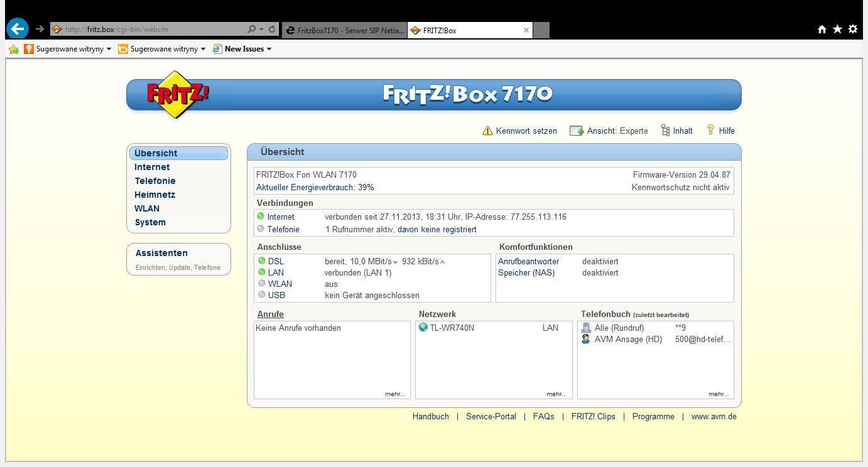Viewport: 868px width, 467px height.
Task: Expand the first Sugerowane witryny dropdown
Action: click(109, 49)
